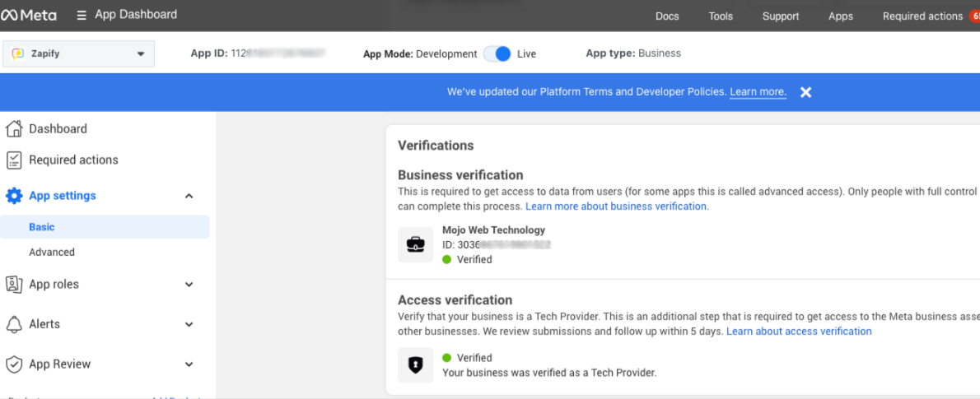
Task: Click the Meta logo in header
Action: 29,15
